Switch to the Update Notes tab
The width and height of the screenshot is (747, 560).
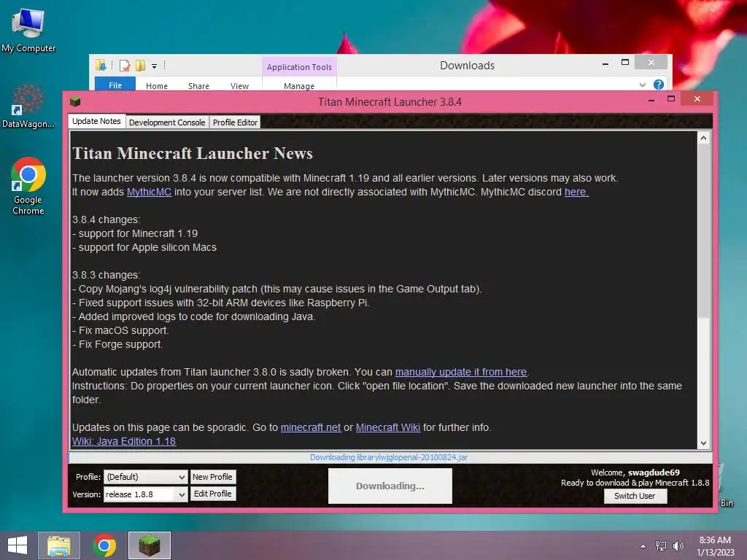97,121
